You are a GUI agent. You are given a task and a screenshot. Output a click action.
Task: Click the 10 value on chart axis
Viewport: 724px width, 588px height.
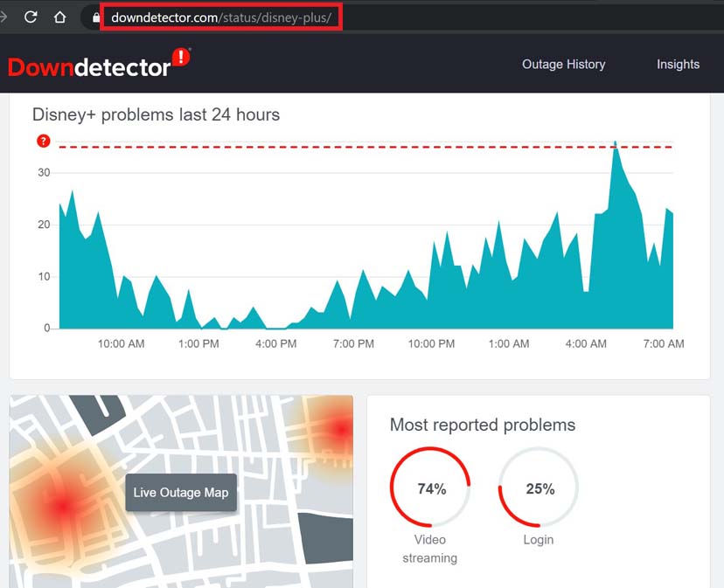point(44,277)
